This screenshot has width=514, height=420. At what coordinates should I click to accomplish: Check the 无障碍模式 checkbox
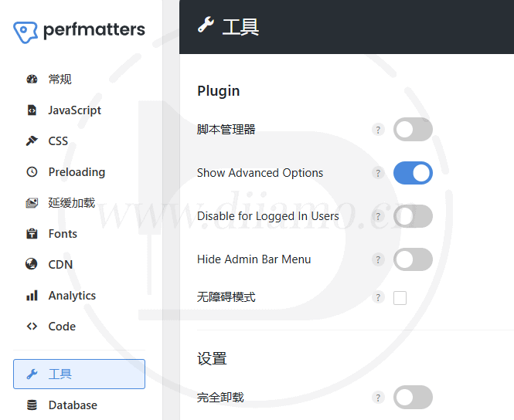[400, 298]
